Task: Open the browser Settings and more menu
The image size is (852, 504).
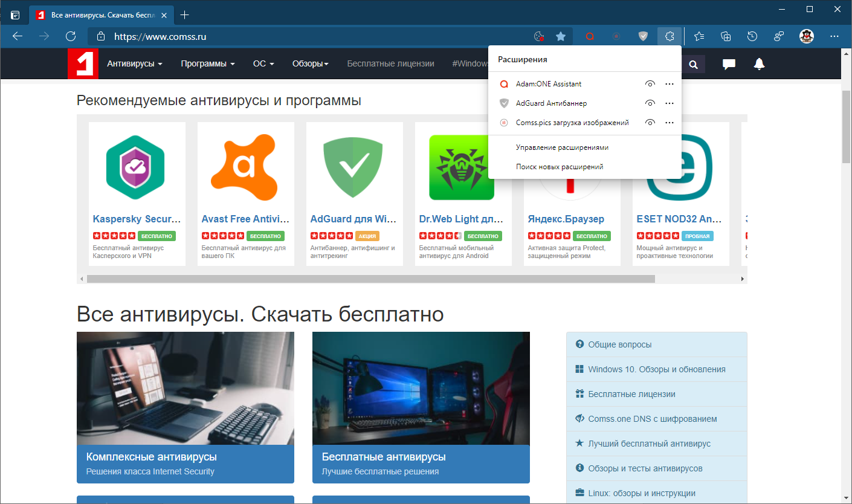Action: coord(834,36)
